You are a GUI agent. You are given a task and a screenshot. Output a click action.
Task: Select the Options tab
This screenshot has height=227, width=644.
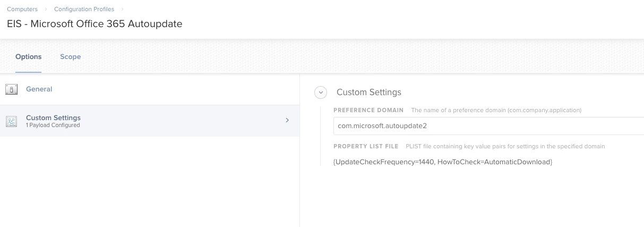(x=28, y=56)
